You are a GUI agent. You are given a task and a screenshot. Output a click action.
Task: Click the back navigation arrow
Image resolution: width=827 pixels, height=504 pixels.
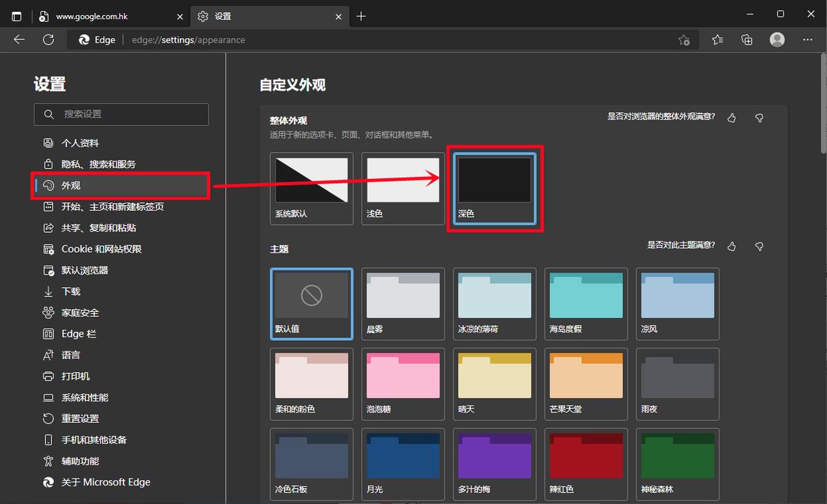[x=19, y=40]
